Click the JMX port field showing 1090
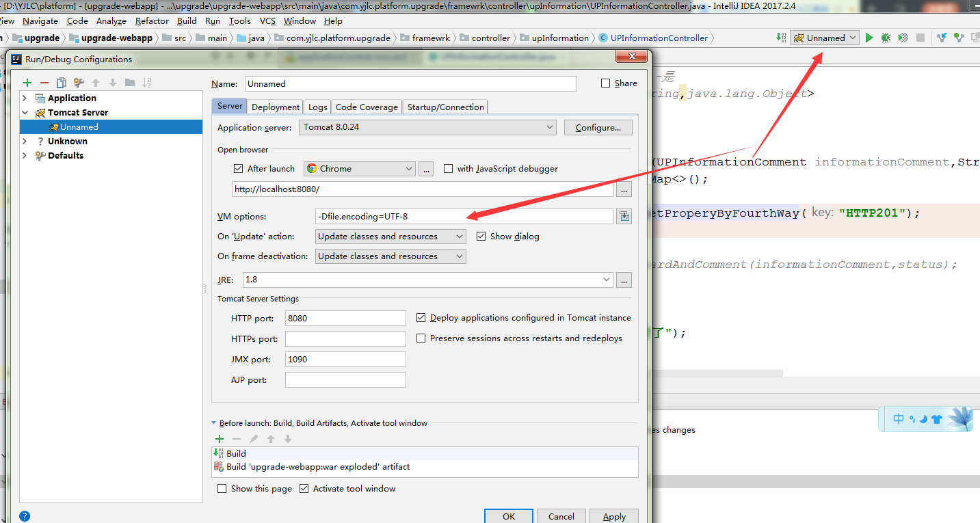Viewport: 980px width, 523px height. [x=345, y=359]
